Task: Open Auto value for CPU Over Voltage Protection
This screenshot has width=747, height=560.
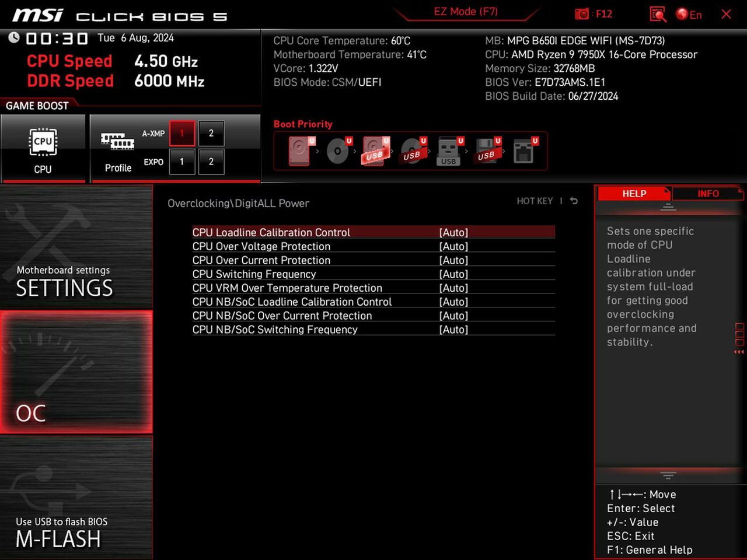Action: tap(453, 246)
